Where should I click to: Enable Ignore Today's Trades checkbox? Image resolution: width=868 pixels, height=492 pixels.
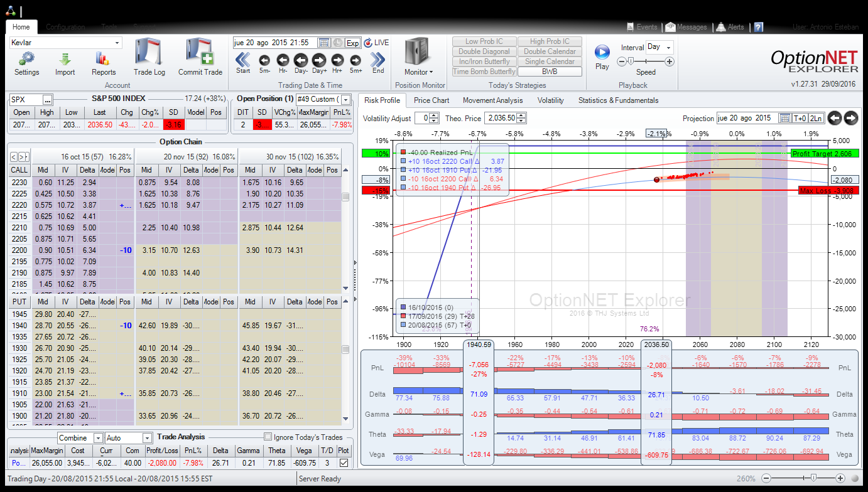268,437
